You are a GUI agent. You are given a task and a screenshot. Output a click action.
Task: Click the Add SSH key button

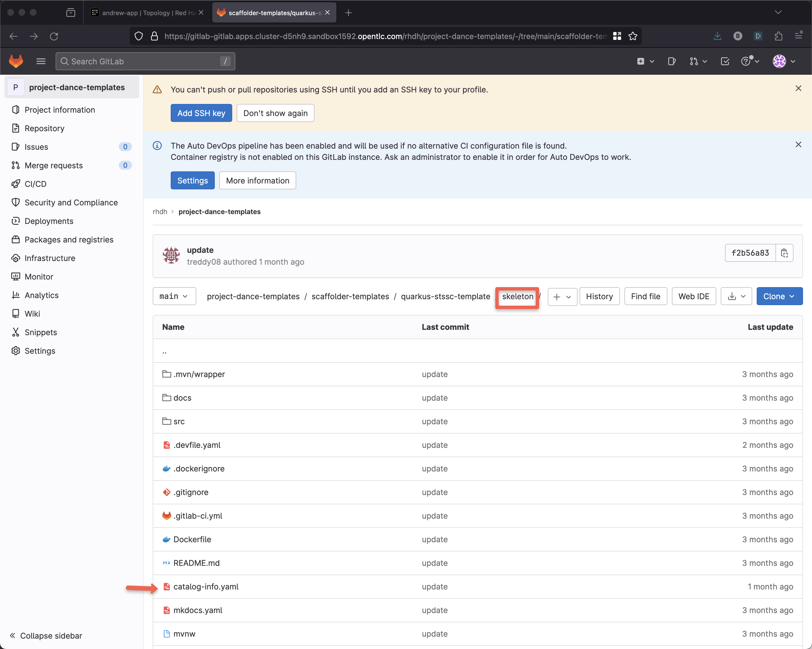pyautogui.click(x=201, y=113)
